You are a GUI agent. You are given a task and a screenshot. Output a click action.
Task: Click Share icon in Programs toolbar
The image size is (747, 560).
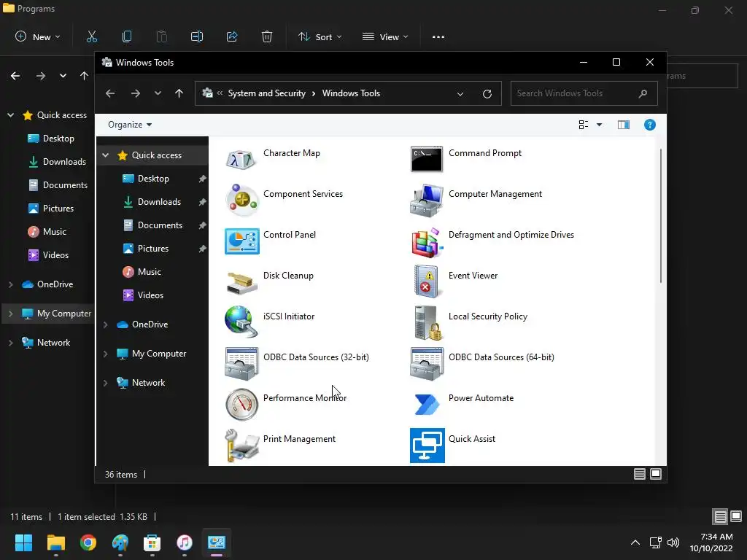pos(232,36)
